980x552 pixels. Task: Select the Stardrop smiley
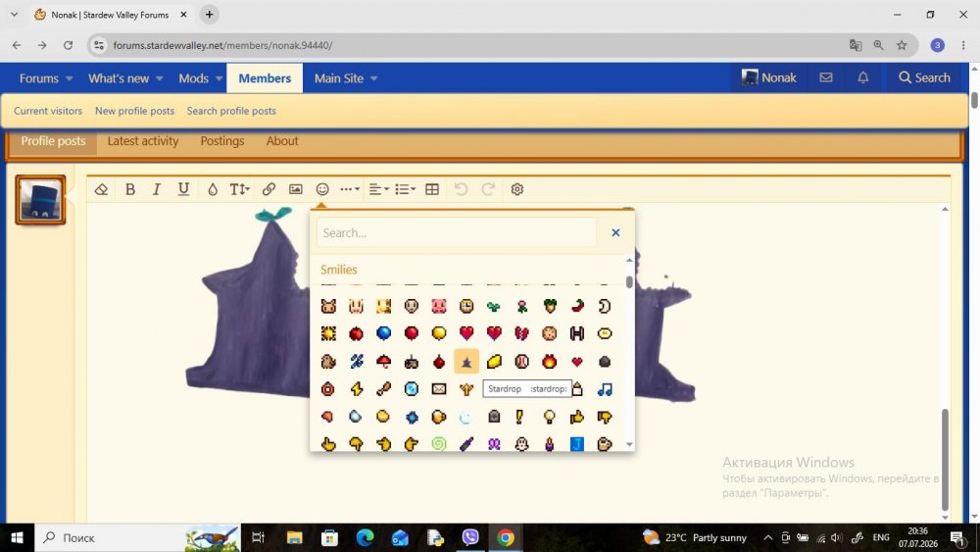pos(466,362)
